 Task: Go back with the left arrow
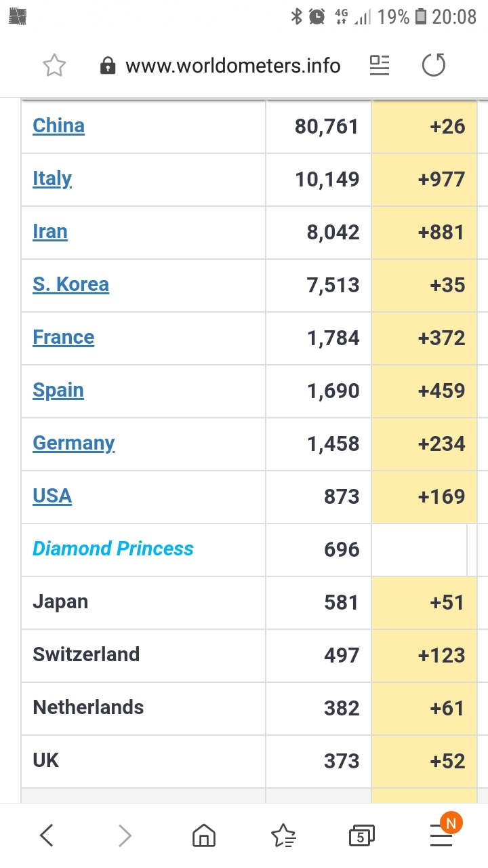coord(46,835)
